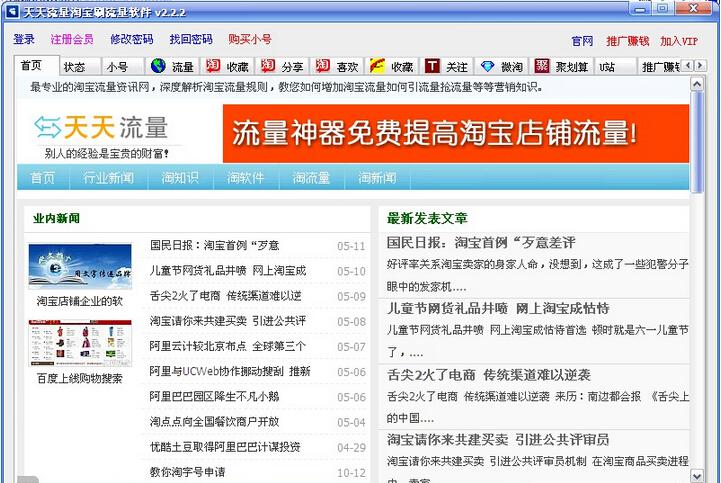The height and width of the screenshot is (483, 721).
Task: Click the red 淘 icon beside 分享
Action: click(x=268, y=66)
